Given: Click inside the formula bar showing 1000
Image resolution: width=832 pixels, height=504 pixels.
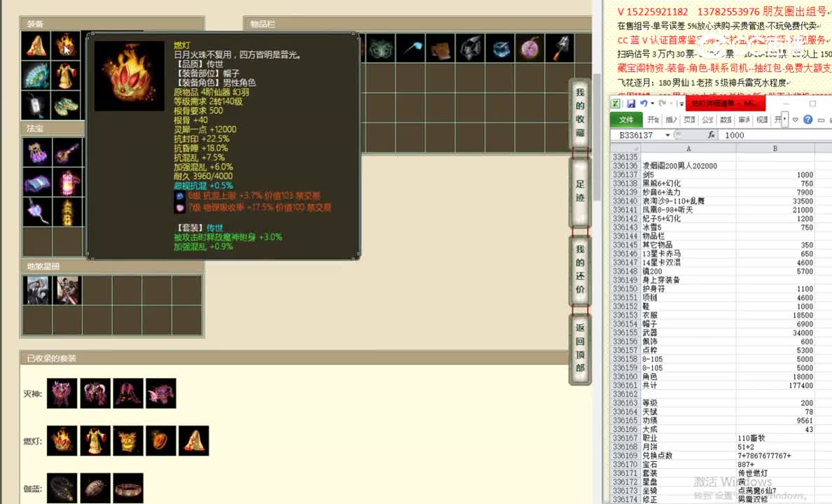Looking at the screenshot, I should (735, 134).
